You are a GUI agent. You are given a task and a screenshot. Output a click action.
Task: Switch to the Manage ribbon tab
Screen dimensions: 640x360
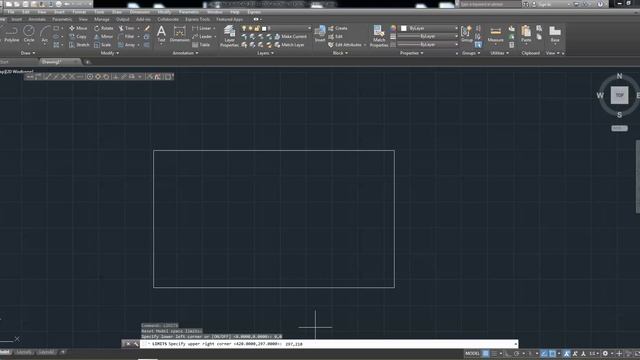click(x=102, y=19)
